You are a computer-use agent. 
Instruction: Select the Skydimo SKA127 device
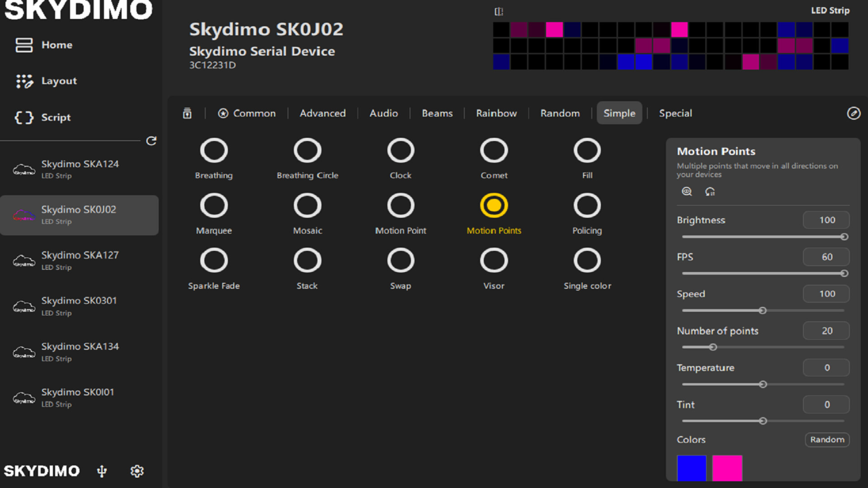[80, 260]
